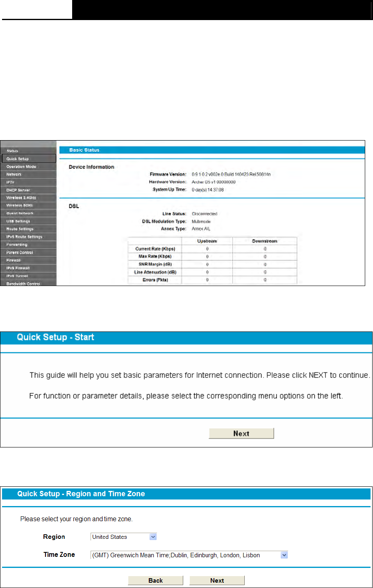Click the Basic Status header

(x=84, y=150)
